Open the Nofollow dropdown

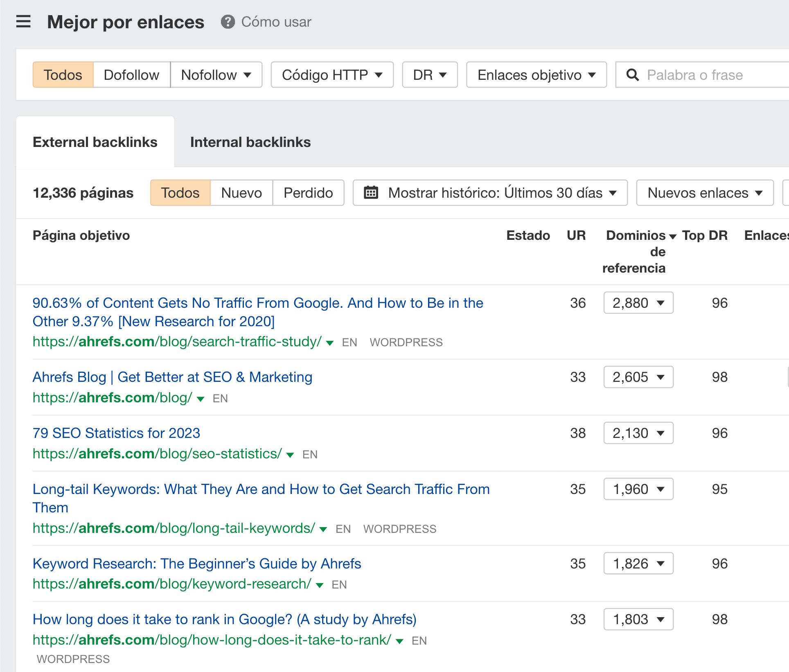[x=216, y=74]
